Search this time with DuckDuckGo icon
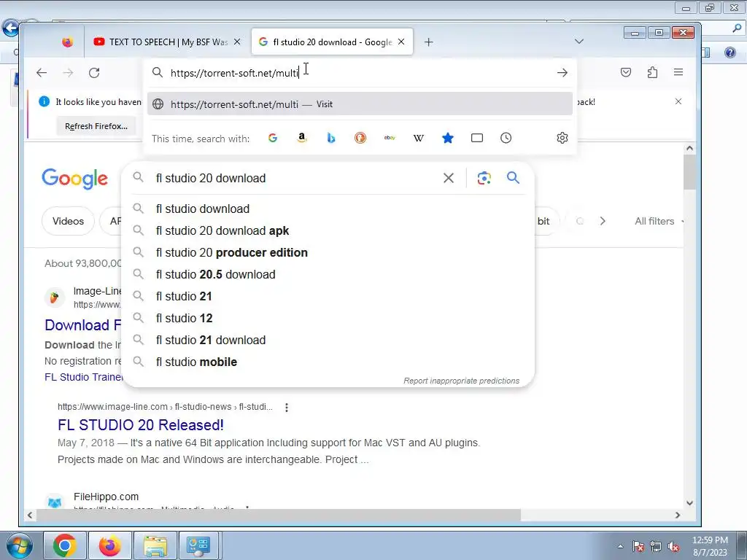Viewport: 747px width, 560px height. click(x=360, y=138)
